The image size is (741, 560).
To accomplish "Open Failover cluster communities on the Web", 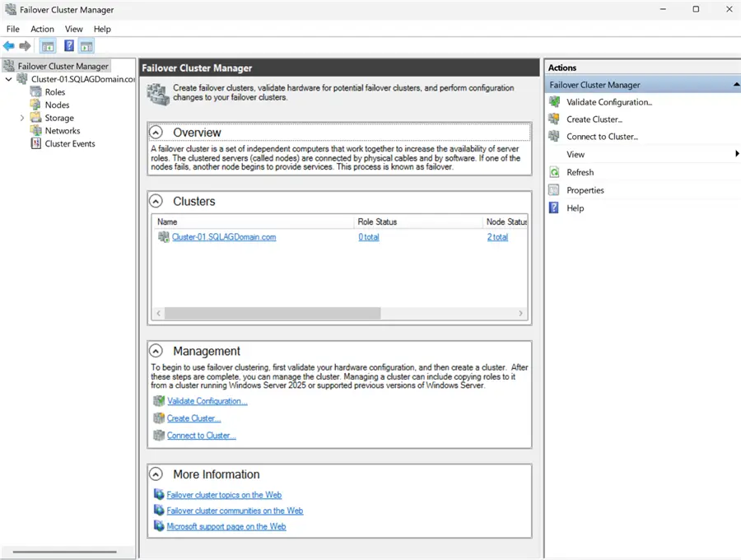I will 235,511.
